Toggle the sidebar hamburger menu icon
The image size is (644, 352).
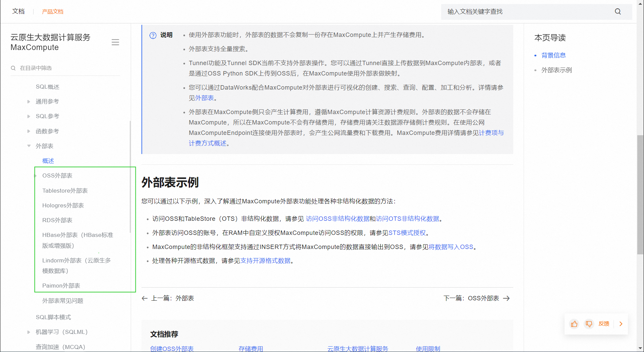point(115,42)
